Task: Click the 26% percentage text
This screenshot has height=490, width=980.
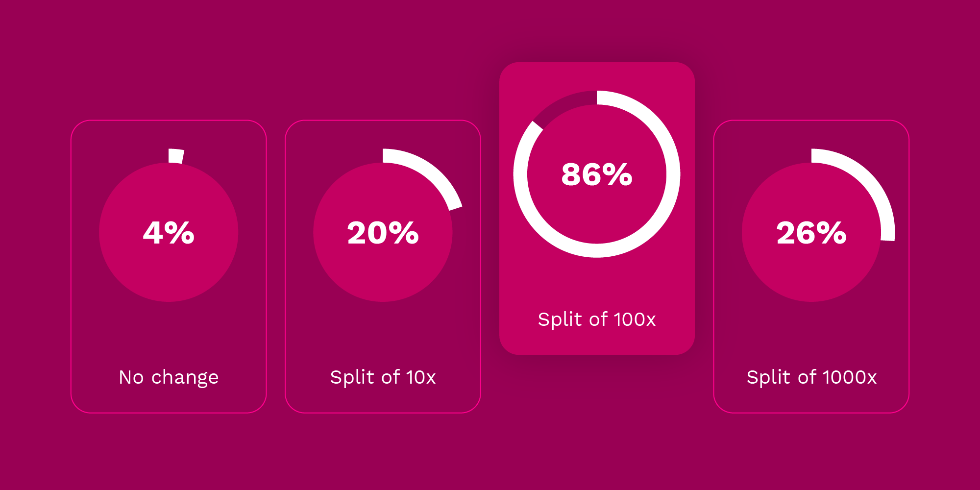Action: [x=811, y=232]
